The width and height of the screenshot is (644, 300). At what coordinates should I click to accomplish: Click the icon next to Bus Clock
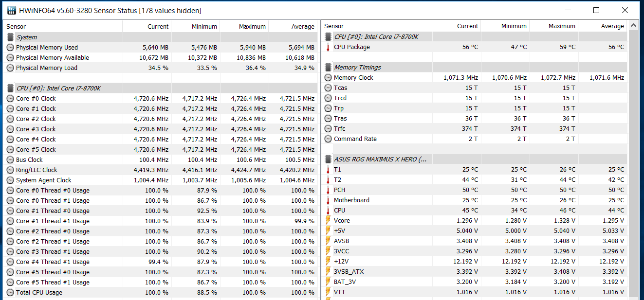click(10, 159)
